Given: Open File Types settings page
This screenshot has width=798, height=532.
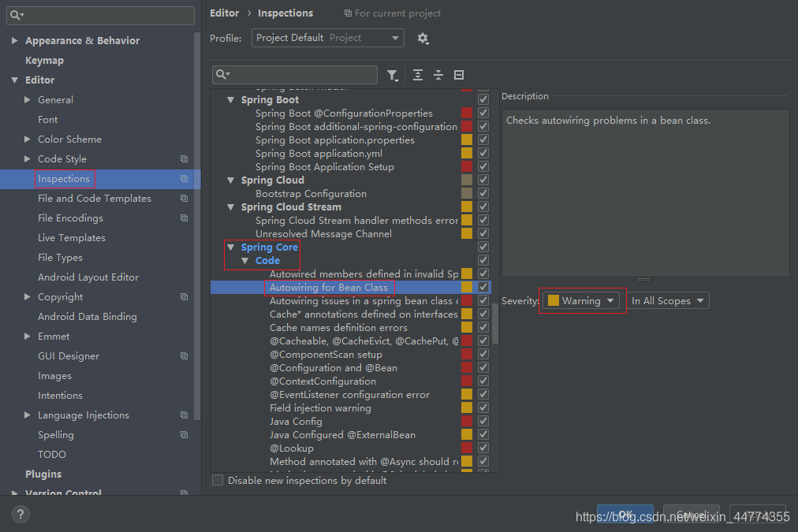Looking at the screenshot, I should pos(60,258).
